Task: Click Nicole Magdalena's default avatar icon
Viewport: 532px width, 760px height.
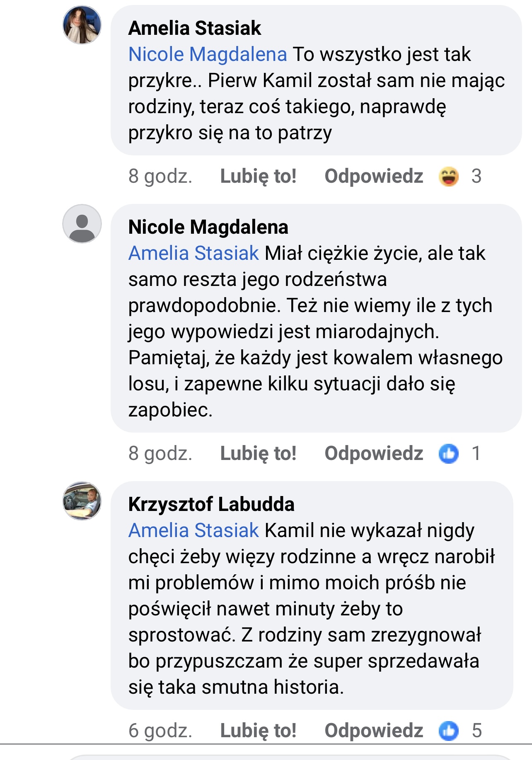Action: (82, 224)
